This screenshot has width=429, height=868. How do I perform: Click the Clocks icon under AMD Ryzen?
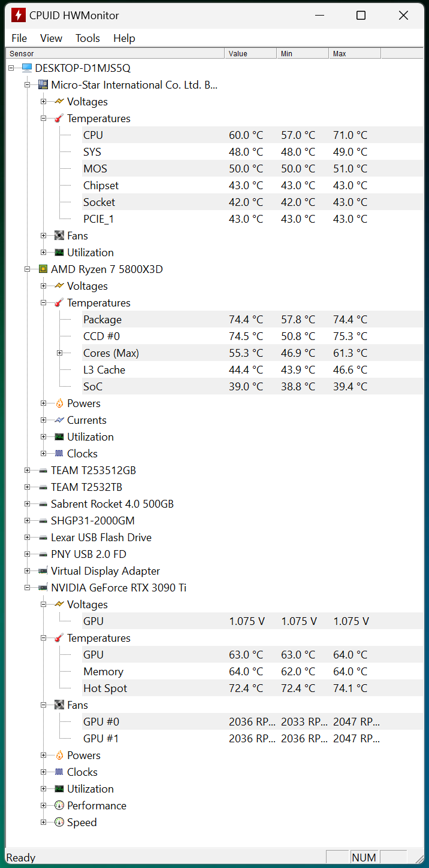pyautogui.click(x=59, y=454)
